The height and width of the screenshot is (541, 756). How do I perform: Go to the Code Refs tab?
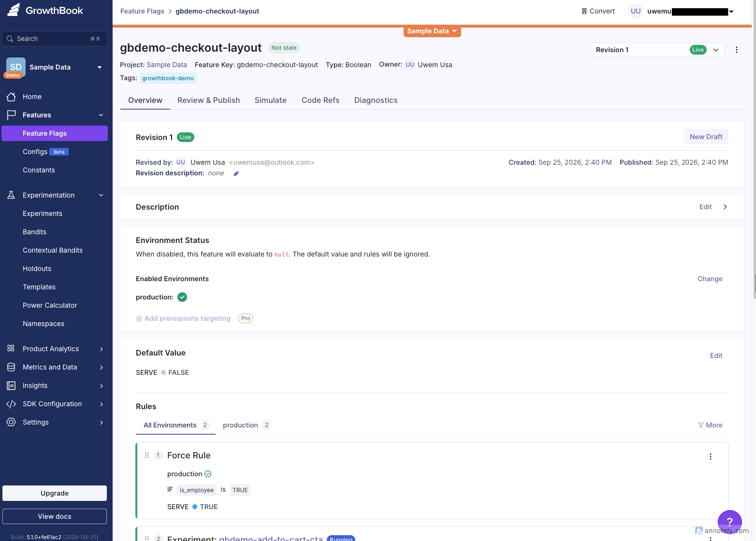[x=320, y=100]
